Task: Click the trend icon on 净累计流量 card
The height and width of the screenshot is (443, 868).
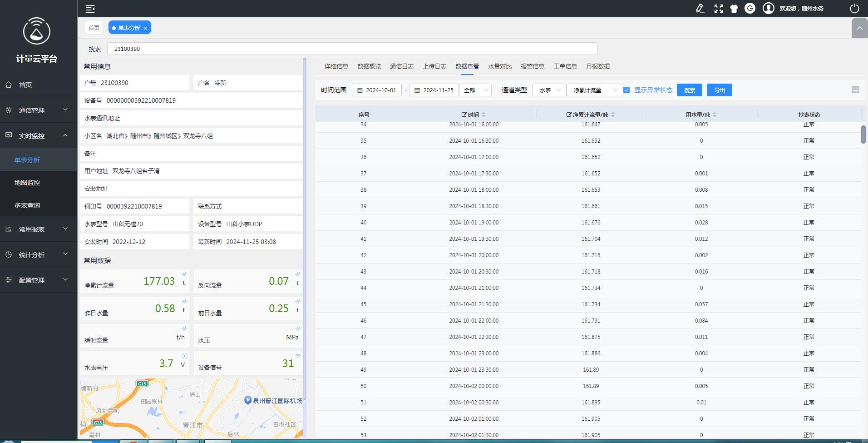Action: click(x=184, y=274)
